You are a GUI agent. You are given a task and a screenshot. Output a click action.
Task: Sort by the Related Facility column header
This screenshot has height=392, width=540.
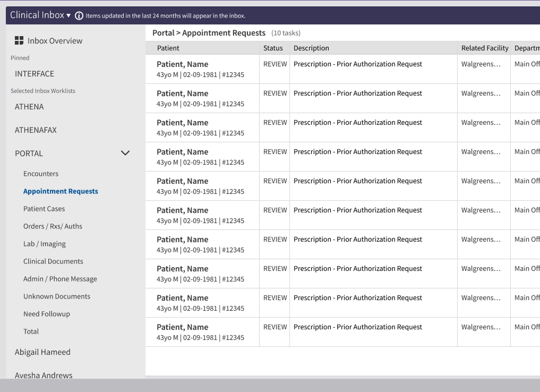[x=485, y=48]
